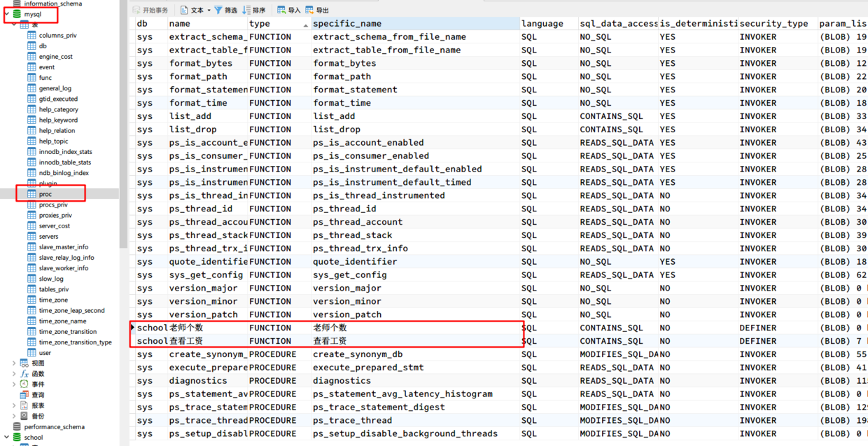This screenshot has width=868, height=446.
Task: Select the time_zone_name table
Action: tap(62, 321)
